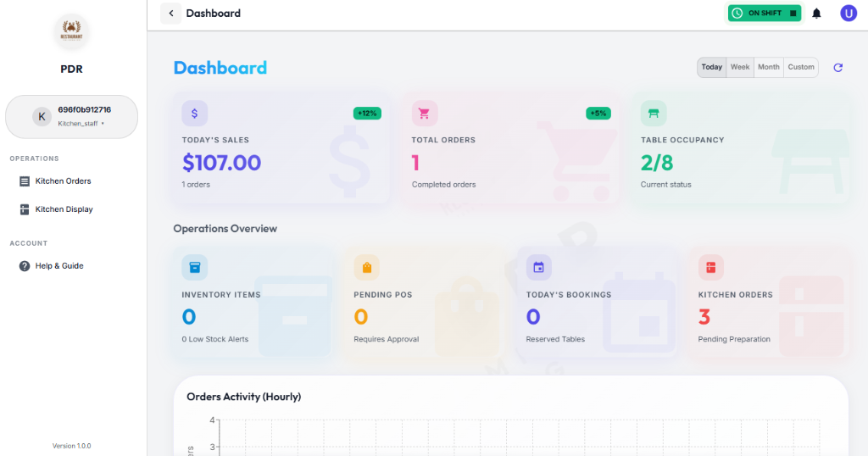The width and height of the screenshot is (868, 456).
Task: Click the back arrow button
Action: (x=170, y=14)
